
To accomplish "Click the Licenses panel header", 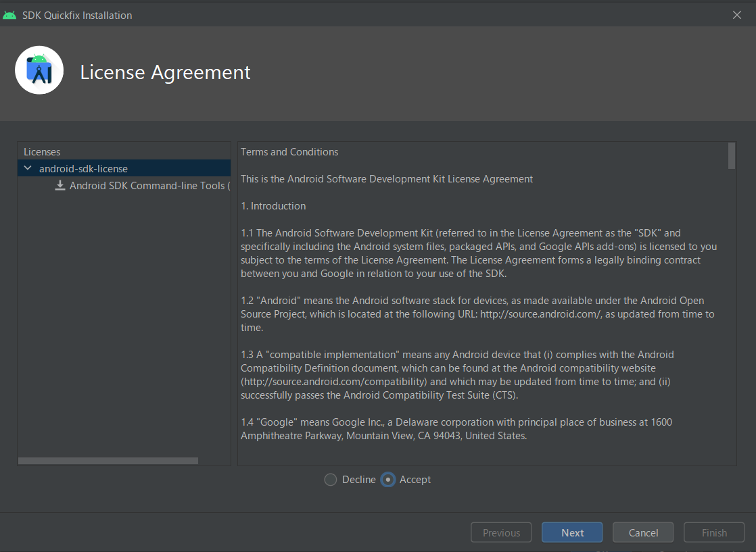I will [42, 152].
